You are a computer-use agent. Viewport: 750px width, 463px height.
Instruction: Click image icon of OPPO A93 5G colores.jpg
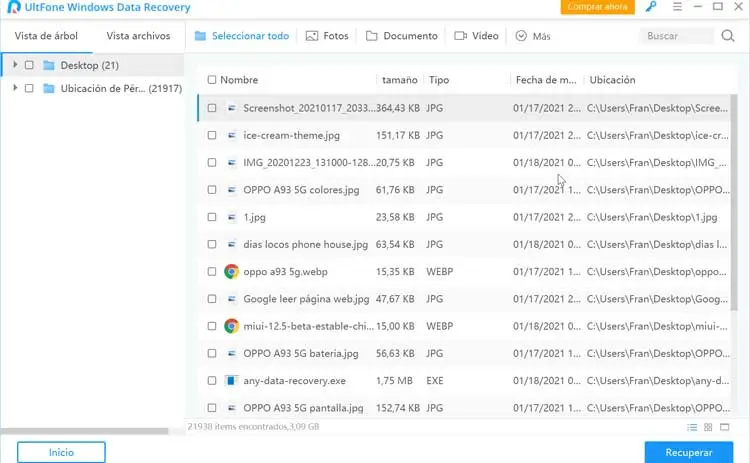[x=232, y=190]
